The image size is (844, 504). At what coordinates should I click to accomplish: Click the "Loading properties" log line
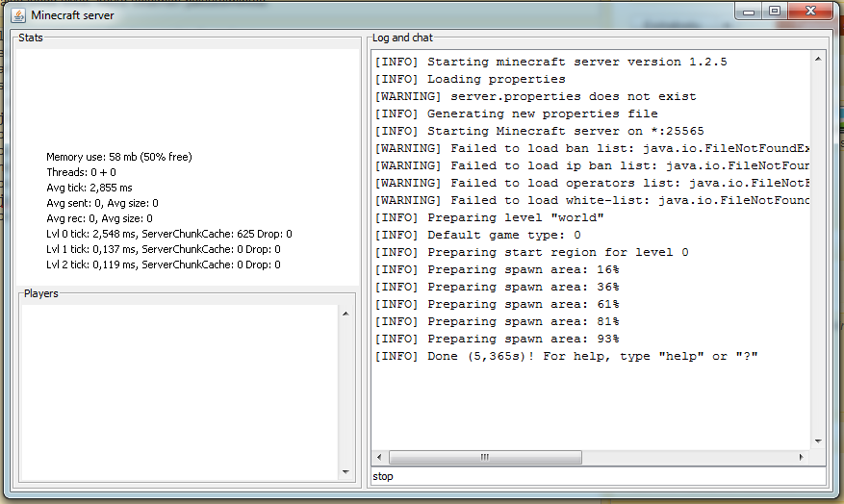[471, 79]
